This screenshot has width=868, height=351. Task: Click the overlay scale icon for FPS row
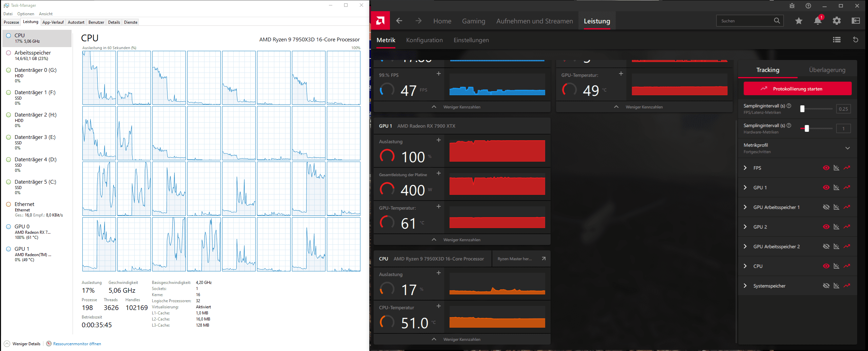(x=836, y=168)
